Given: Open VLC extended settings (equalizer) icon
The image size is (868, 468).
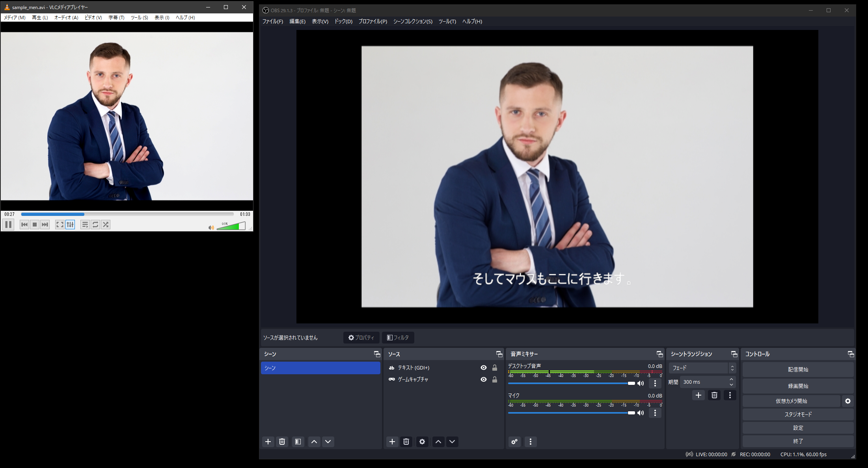Looking at the screenshot, I should tap(70, 225).
